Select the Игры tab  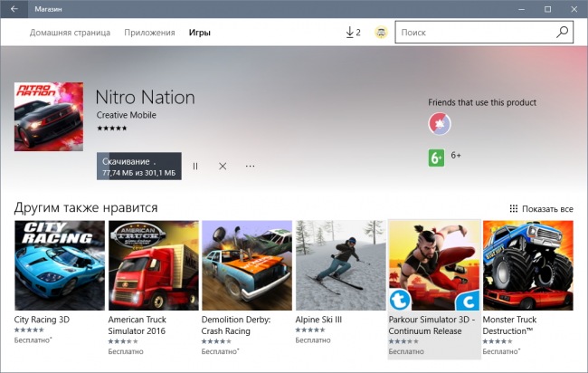[x=200, y=33]
